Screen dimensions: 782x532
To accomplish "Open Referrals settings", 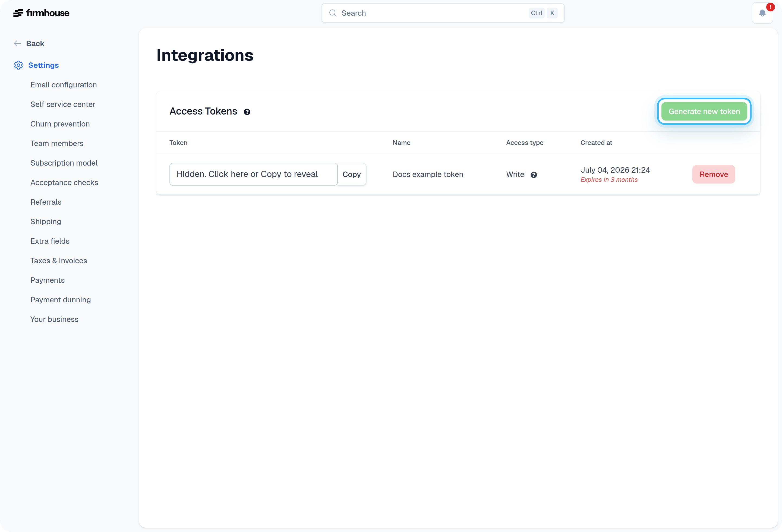I will pos(46,202).
